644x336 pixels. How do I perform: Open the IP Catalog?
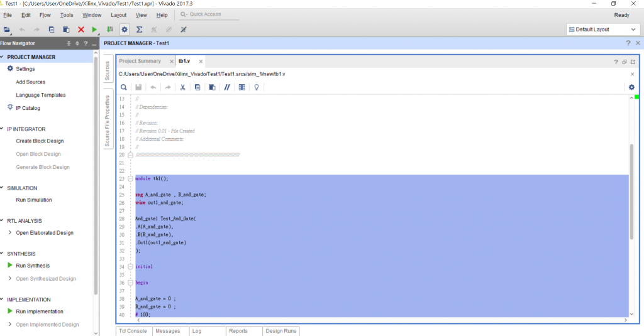point(28,108)
